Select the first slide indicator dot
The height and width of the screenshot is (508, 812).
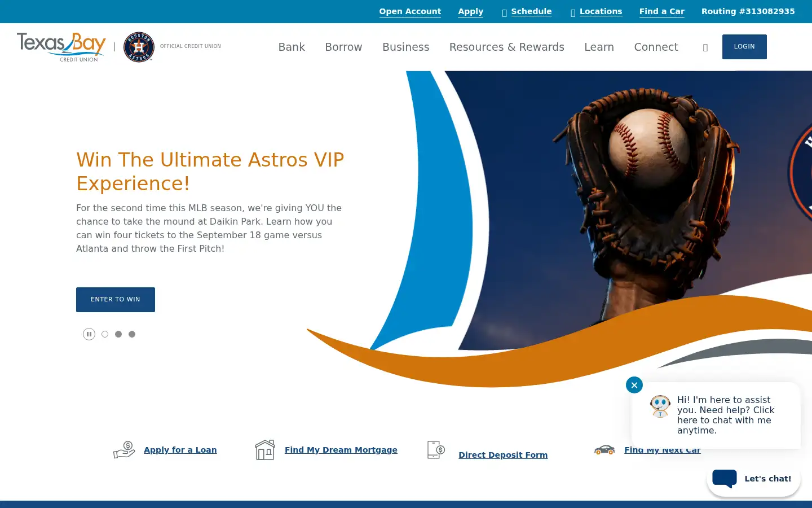[x=105, y=334]
